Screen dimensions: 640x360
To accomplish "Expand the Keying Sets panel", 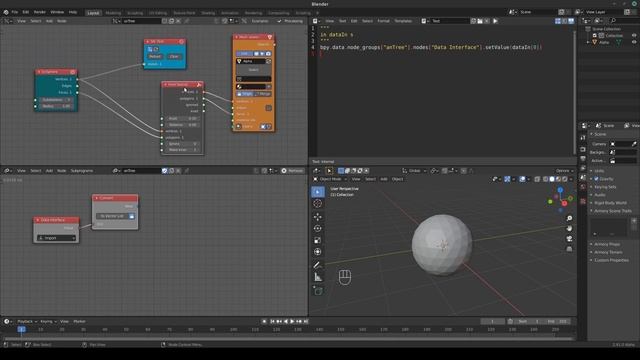I will point(605,187).
